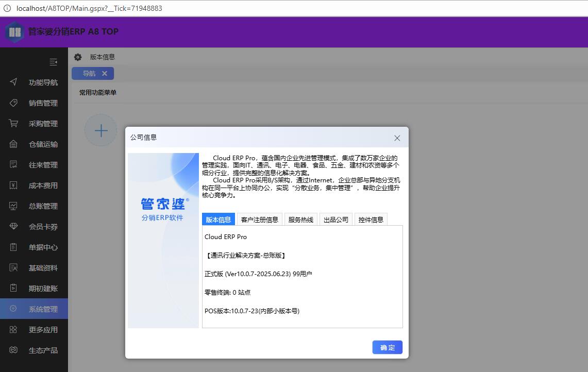Open the 系统管理 menu item
Screen dimensions: 588x372
click(x=34, y=309)
